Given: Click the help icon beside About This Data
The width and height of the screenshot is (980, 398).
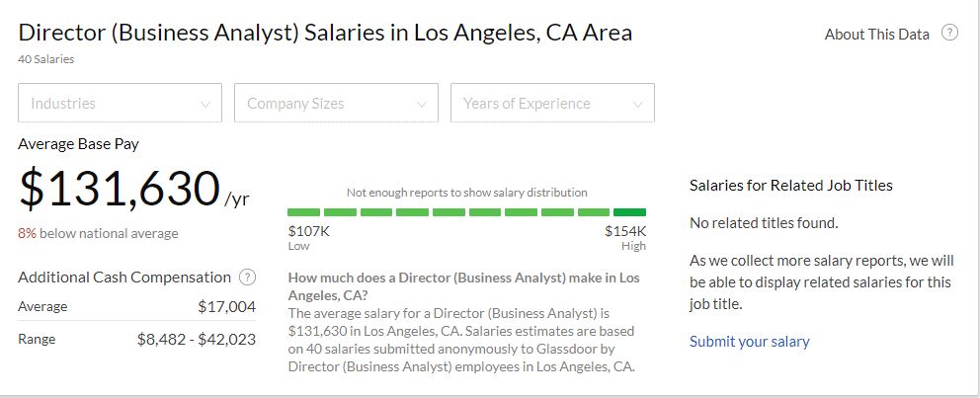Looking at the screenshot, I should point(949,33).
